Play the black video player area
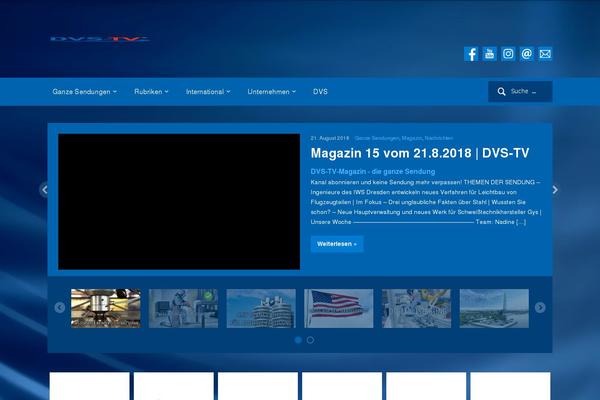The image size is (600, 400). pyautogui.click(x=179, y=202)
